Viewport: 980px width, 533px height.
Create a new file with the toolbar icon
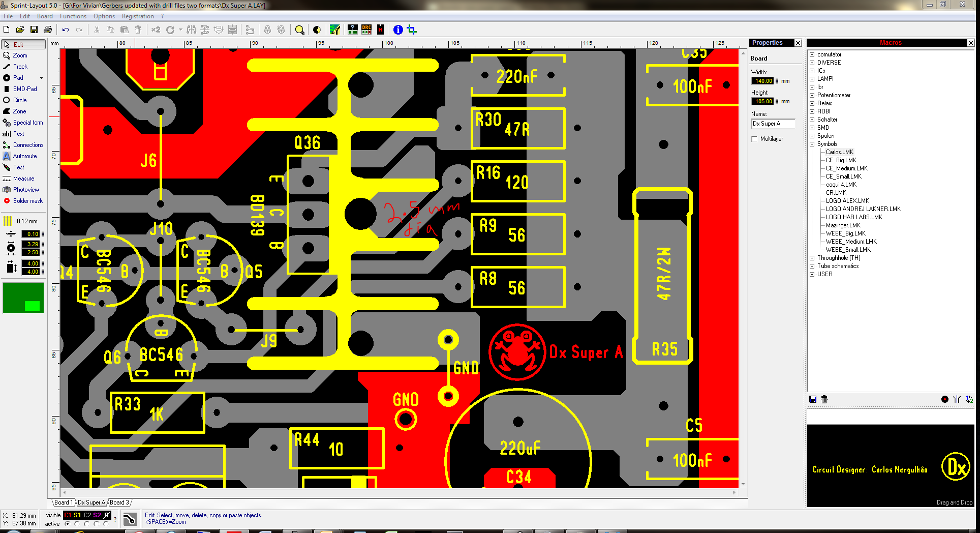[7, 29]
